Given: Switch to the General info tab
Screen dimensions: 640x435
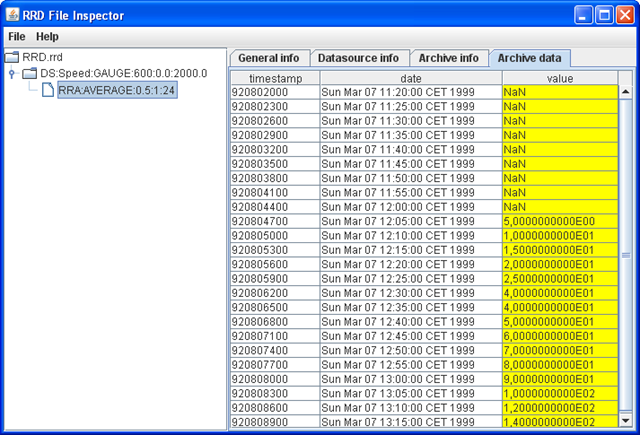Looking at the screenshot, I should [x=269, y=58].
